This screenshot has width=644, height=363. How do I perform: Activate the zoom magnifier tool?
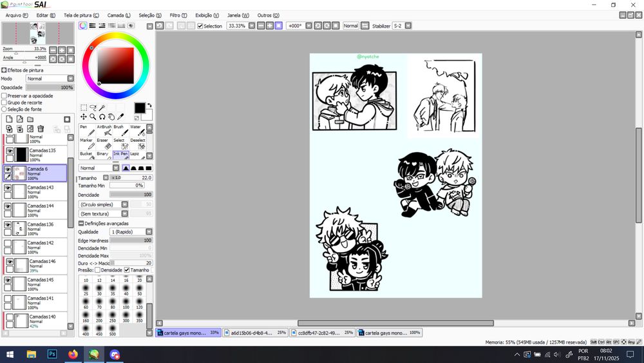93,117
